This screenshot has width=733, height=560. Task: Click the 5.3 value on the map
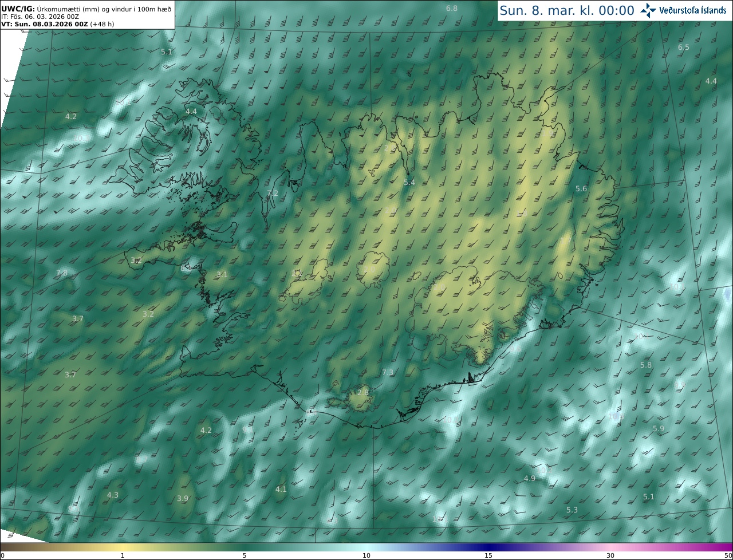click(572, 510)
